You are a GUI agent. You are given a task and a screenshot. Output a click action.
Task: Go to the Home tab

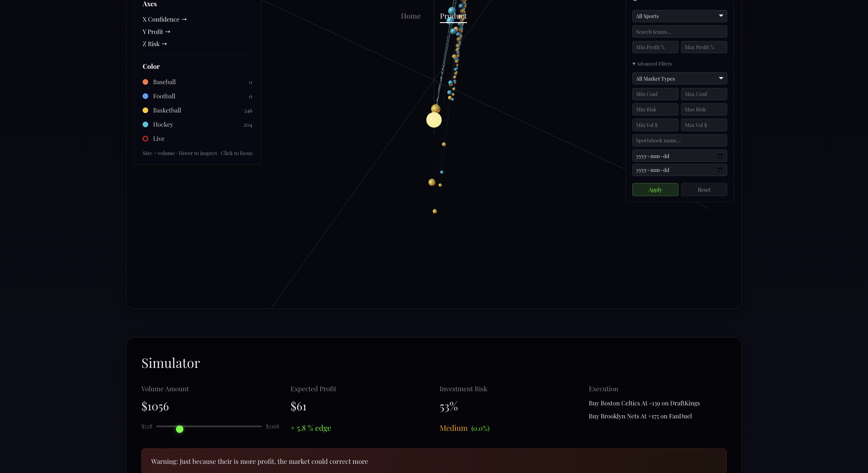[410, 16]
